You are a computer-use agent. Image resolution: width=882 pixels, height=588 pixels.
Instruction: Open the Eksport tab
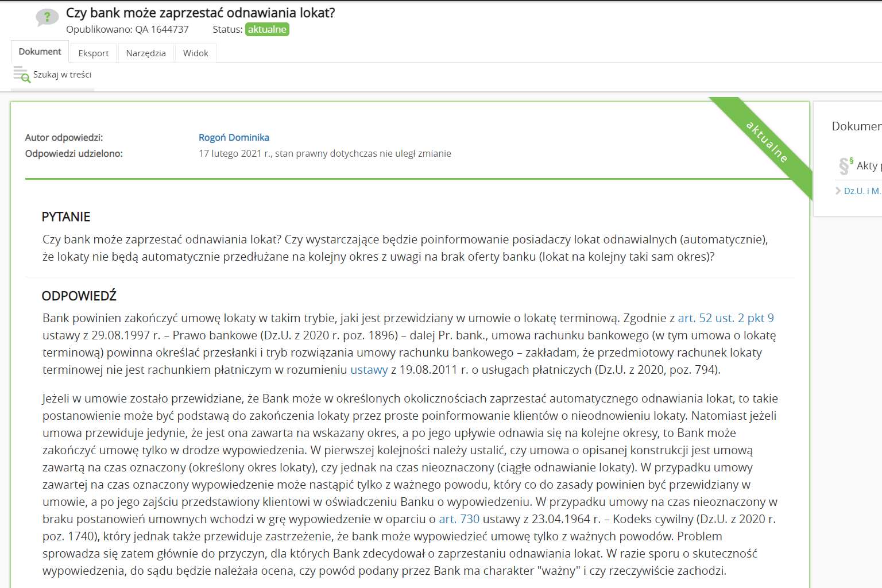[x=93, y=53]
